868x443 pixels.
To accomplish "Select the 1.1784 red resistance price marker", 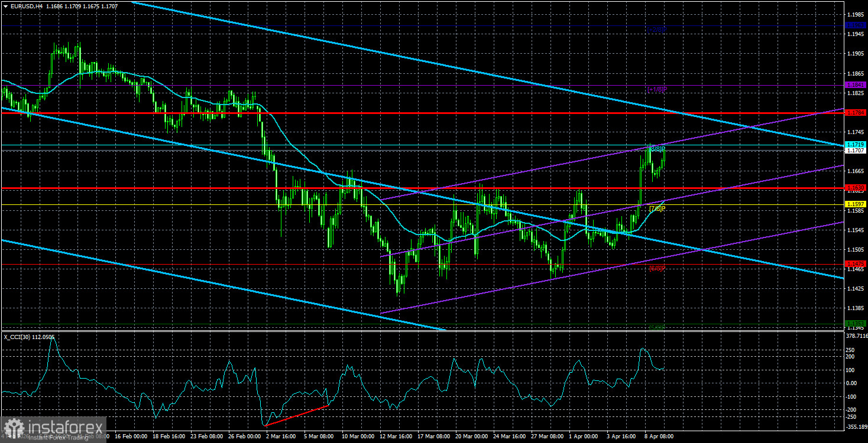I will (857, 111).
